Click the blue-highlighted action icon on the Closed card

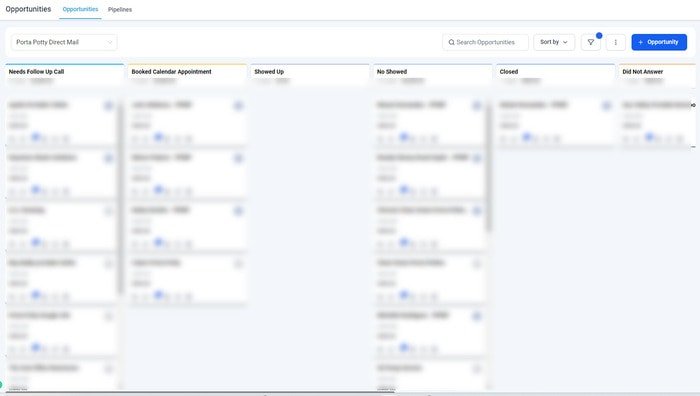527,137
